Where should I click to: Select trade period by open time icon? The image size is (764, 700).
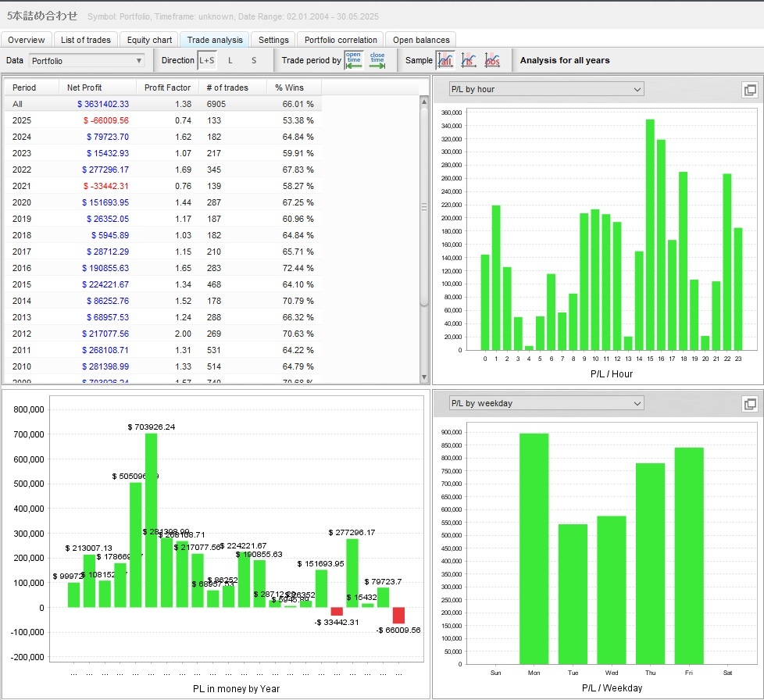click(x=353, y=60)
